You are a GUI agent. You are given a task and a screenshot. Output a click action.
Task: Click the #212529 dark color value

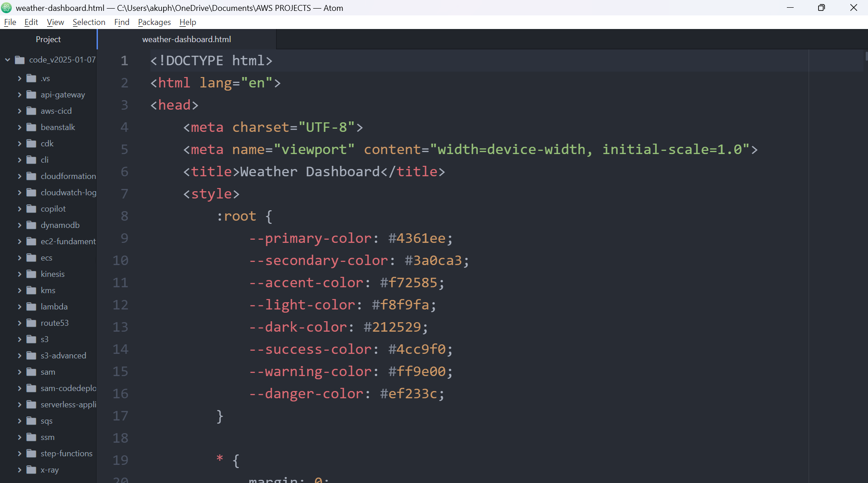(392, 327)
